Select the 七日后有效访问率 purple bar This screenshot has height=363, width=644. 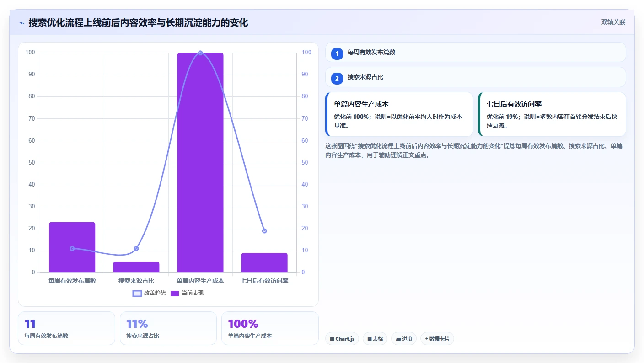click(x=264, y=262)
